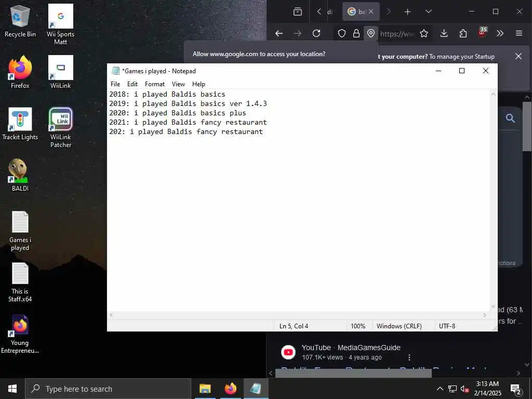Select This is Staff.x64 file icon
This screenshot has height=399, width=532.
(x=20, y=282)
